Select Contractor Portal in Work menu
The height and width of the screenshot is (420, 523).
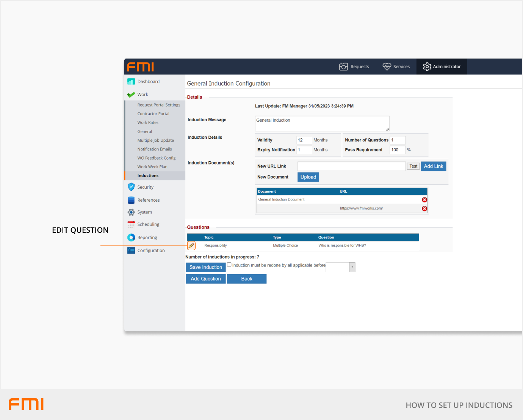(x=153, y=114)
